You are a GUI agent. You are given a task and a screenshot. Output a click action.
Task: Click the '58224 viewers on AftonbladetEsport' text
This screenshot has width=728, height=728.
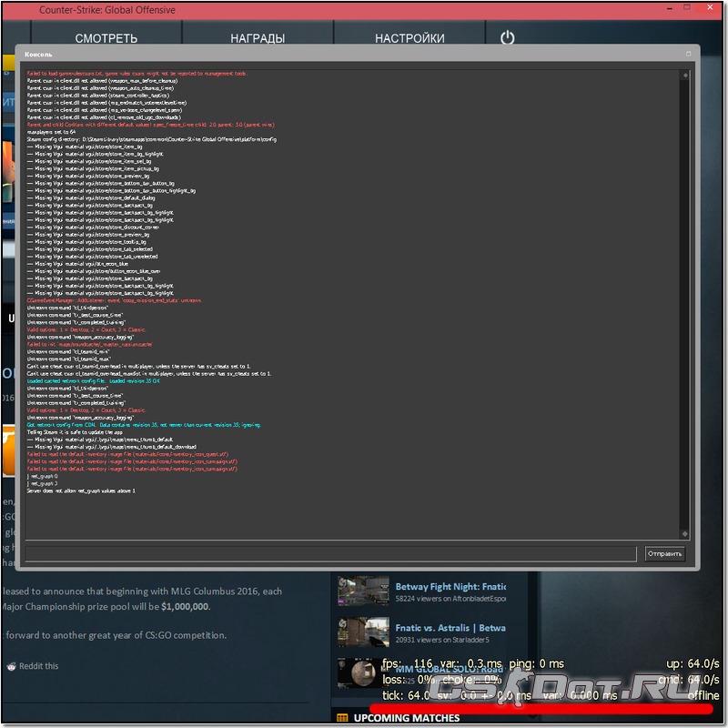coord(450,599)
